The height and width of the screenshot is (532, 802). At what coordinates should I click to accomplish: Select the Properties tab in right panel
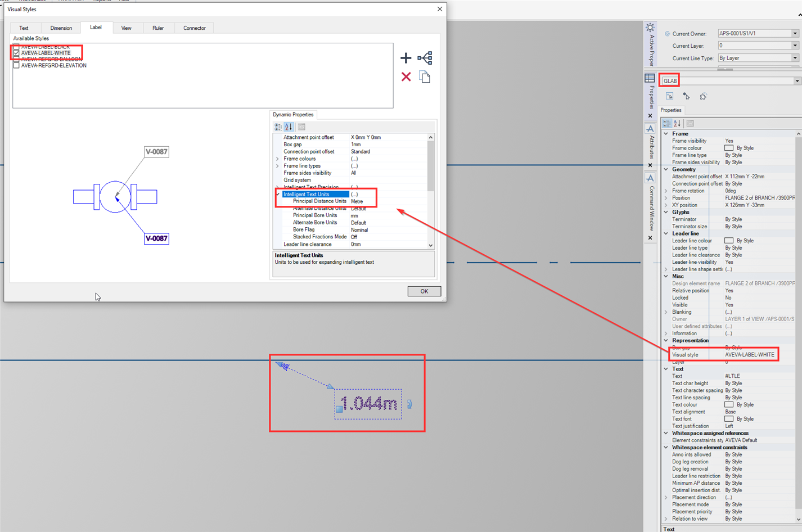tap(671, 110)
